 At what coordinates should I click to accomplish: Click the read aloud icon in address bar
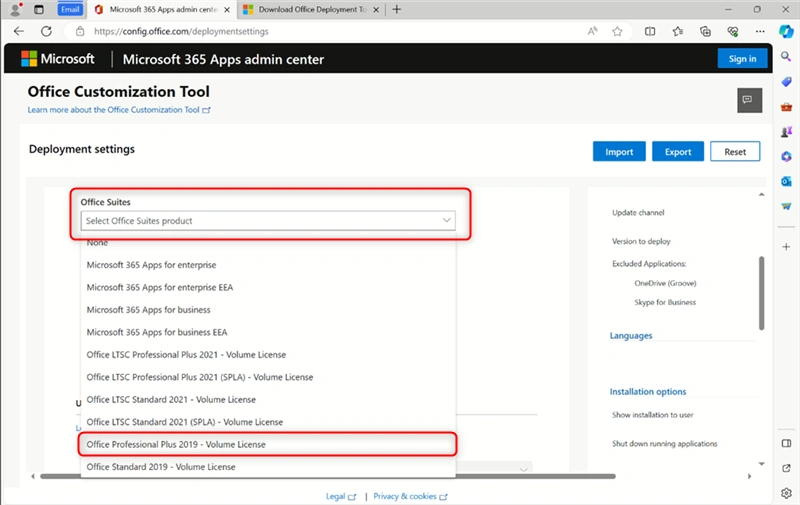pos(592,31)
